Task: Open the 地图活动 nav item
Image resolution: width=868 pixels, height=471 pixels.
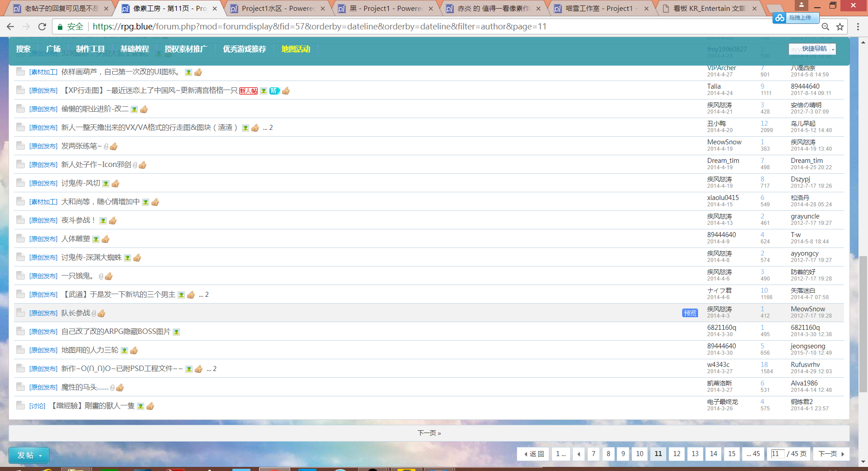Action: pyautogui.click(x=296, y=49)
